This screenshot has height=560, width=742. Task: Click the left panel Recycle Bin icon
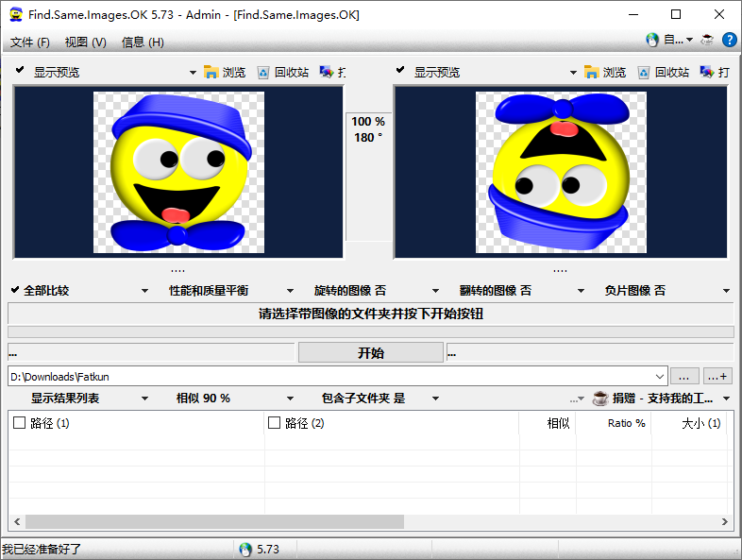pos(263,73)
